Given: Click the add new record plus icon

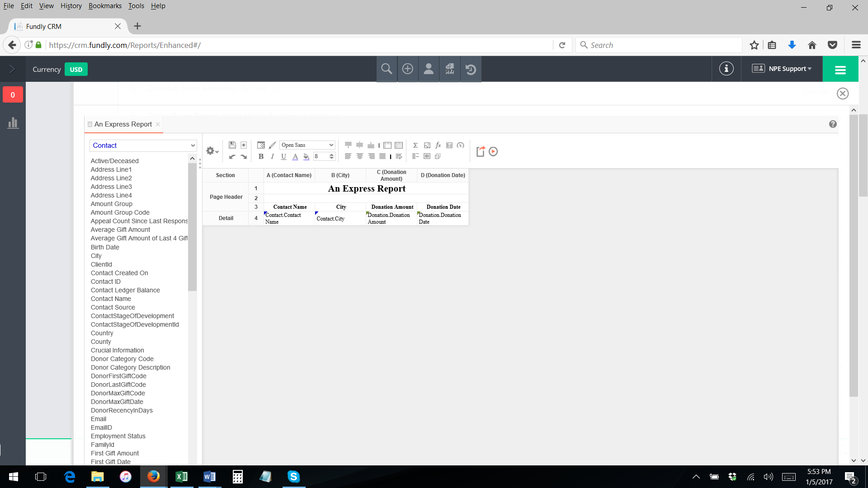Looking at the screenshot, I should [407, 69].
